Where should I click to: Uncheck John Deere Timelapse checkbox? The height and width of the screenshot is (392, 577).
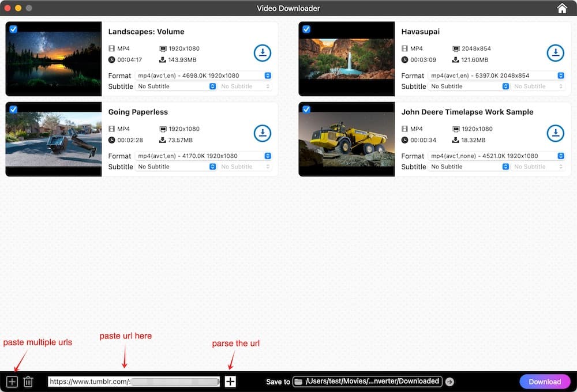pyautogui.click(x=306, y=109)
